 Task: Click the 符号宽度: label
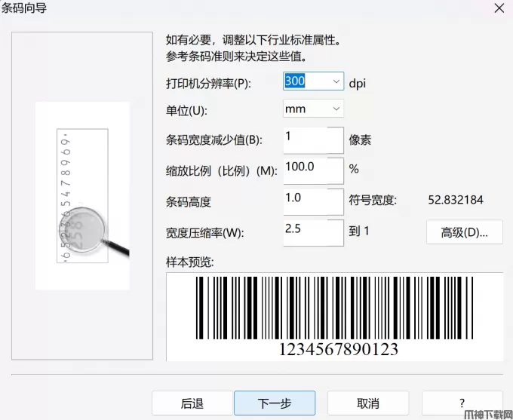click(x=373, y=200)
